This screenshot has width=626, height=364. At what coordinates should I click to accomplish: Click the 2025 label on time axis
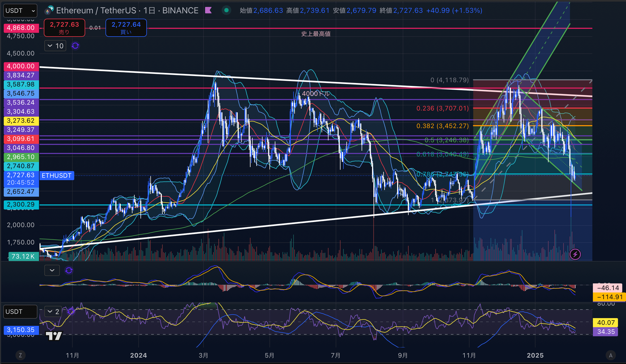tap(535, 355)
